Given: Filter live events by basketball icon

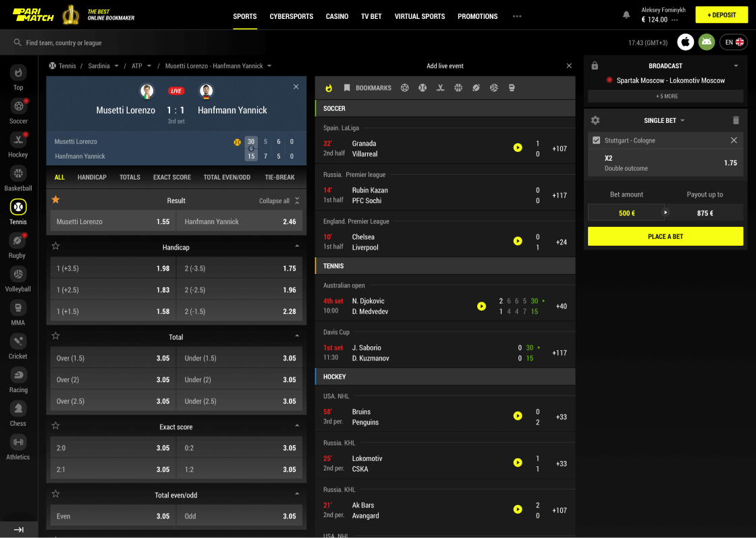Looking at the screenshot, I should 458,88.
